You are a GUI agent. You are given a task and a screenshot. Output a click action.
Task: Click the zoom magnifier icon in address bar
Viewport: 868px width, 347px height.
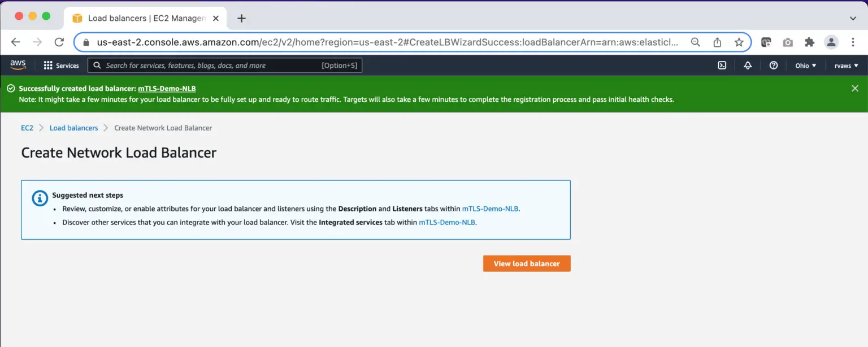tap(696, 42)
